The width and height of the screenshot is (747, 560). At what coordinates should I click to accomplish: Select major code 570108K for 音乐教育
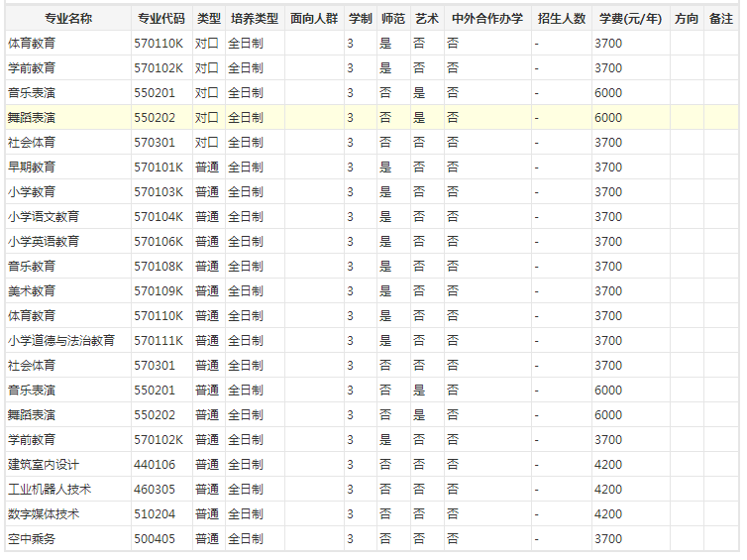tap(160, 267)
